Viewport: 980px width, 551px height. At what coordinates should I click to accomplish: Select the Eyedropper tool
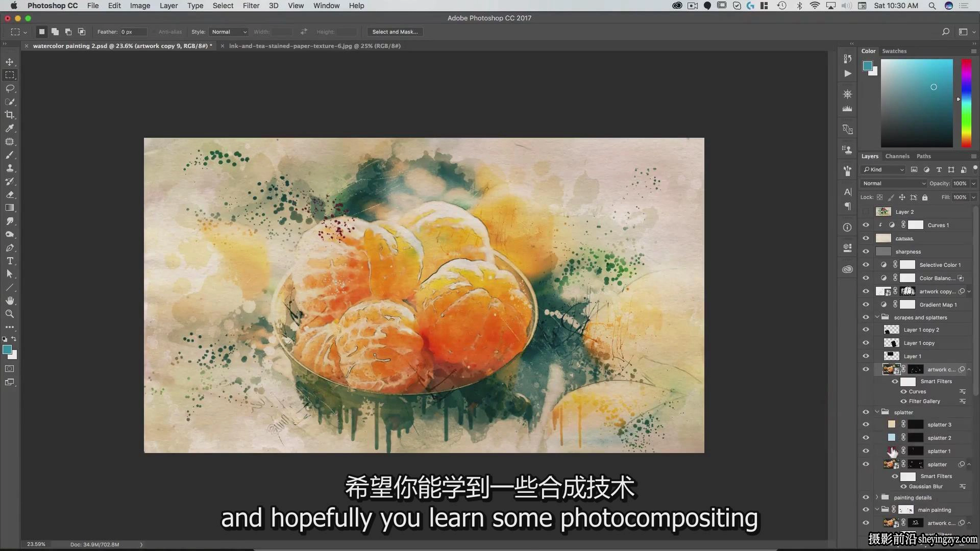(x=10, y=128)
